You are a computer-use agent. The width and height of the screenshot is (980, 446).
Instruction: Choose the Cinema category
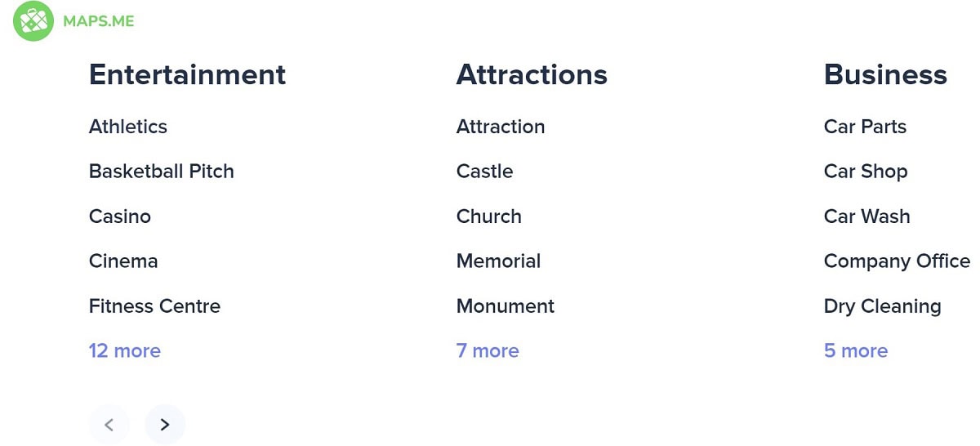123,261
